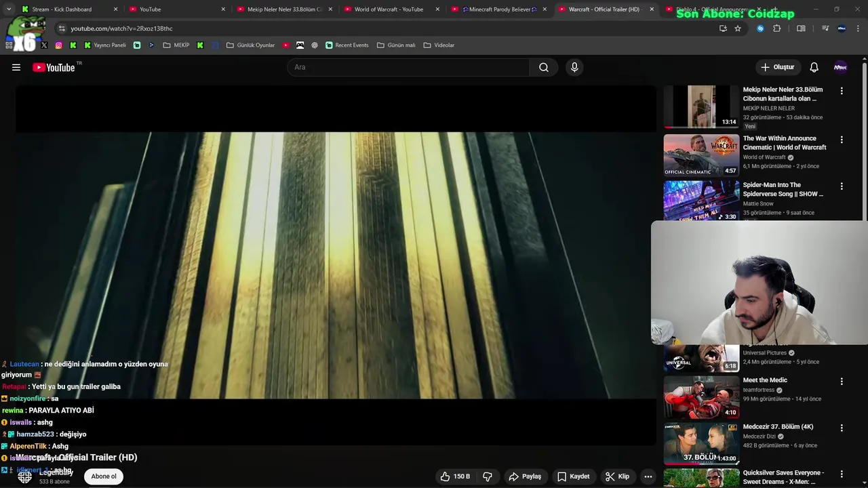Open the Chrome profile avatar

[842, 28]
